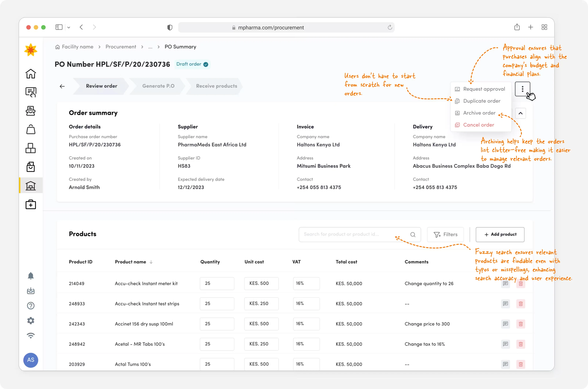Viewport: 588px width, 389px height.
Task: Click the wifi connectivity status icon
Action: [31, 336]
